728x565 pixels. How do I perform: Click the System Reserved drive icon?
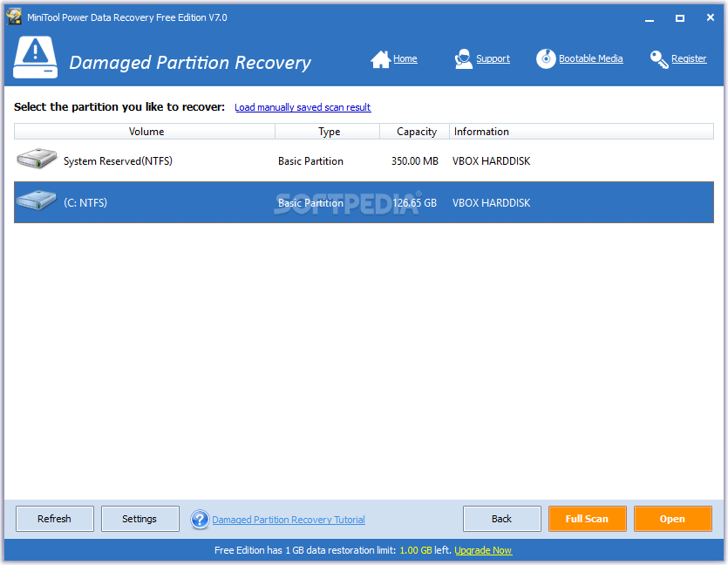pos(37,159)
